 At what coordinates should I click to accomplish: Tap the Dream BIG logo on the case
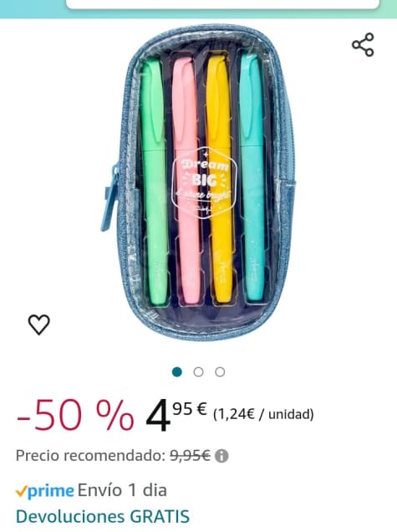click(x=205, y=182)
